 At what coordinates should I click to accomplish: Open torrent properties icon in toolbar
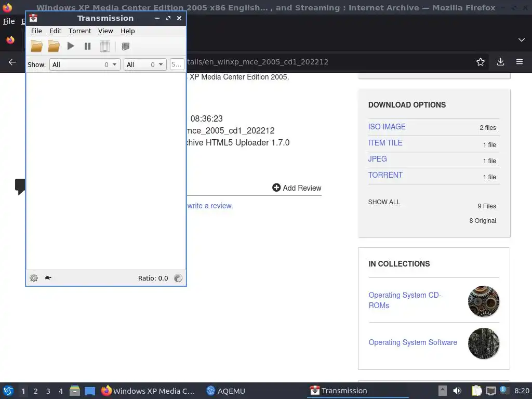pos(126,46)
